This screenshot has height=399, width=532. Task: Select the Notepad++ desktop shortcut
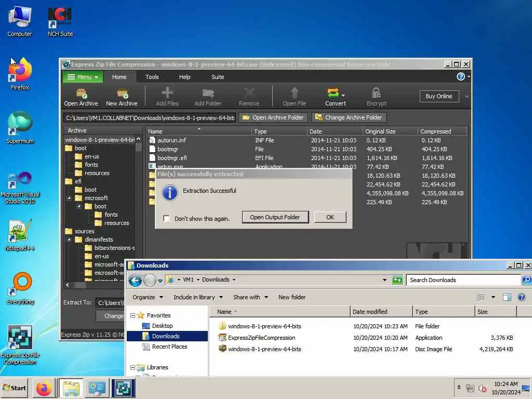tap(20, 235)
